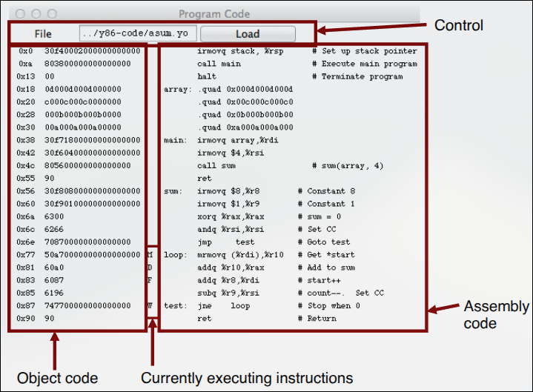
Task: Select object code at address 0x90
Action: pos(36,319)
